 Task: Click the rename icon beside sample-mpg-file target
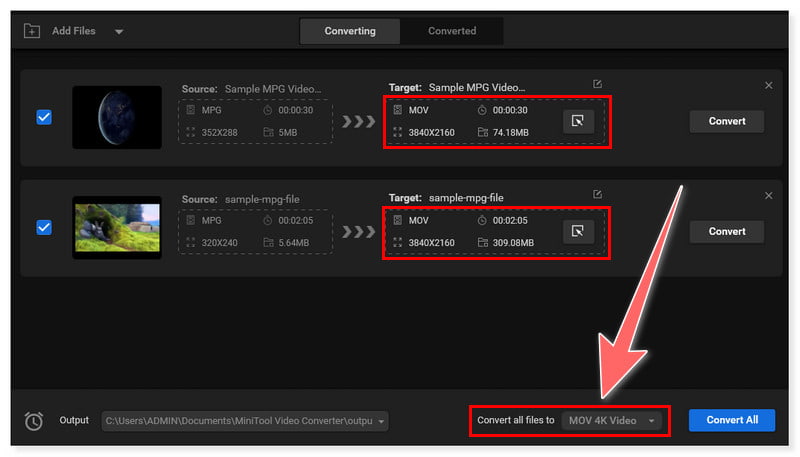(x=597, y=195)
